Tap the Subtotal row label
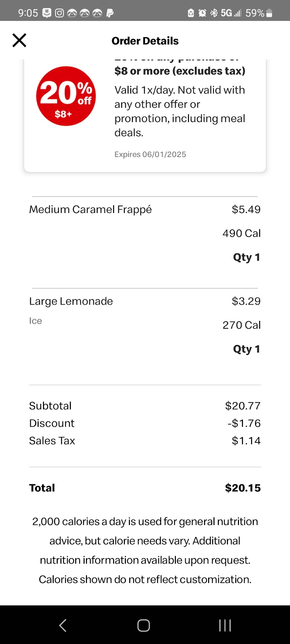 coord(50,406)
